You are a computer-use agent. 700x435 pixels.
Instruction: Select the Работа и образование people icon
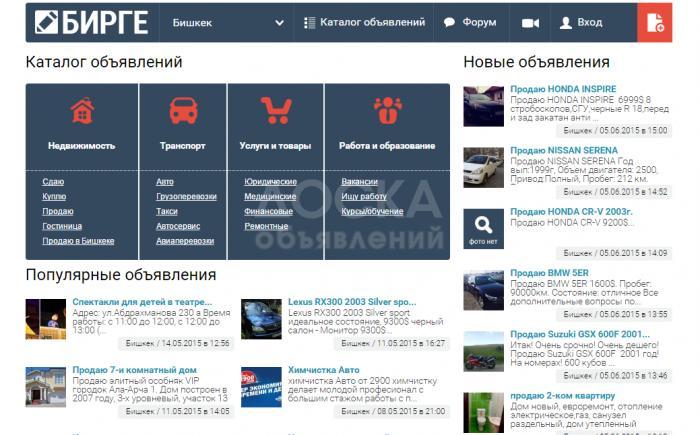(386, 110)
